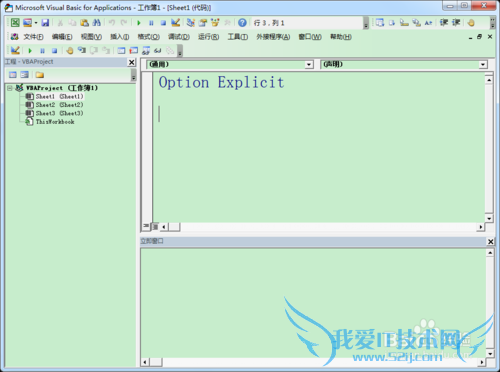
Task: Open the Locals Window icon
Action: [121, 51]
